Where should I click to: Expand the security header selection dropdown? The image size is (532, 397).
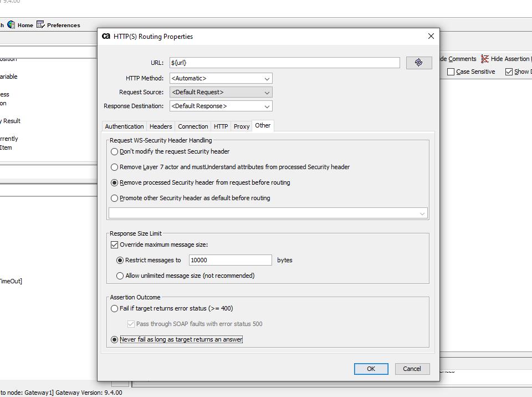[423, 213]
